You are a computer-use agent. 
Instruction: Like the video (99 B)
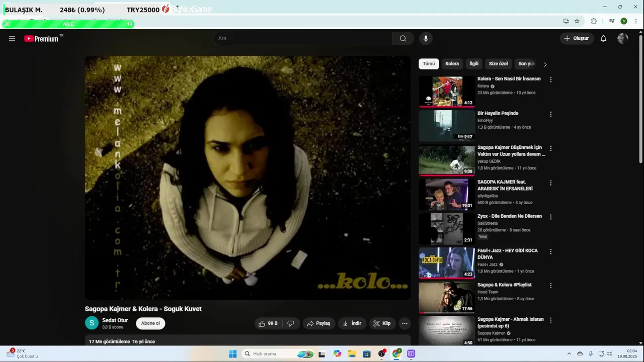[x=268, y=323]
